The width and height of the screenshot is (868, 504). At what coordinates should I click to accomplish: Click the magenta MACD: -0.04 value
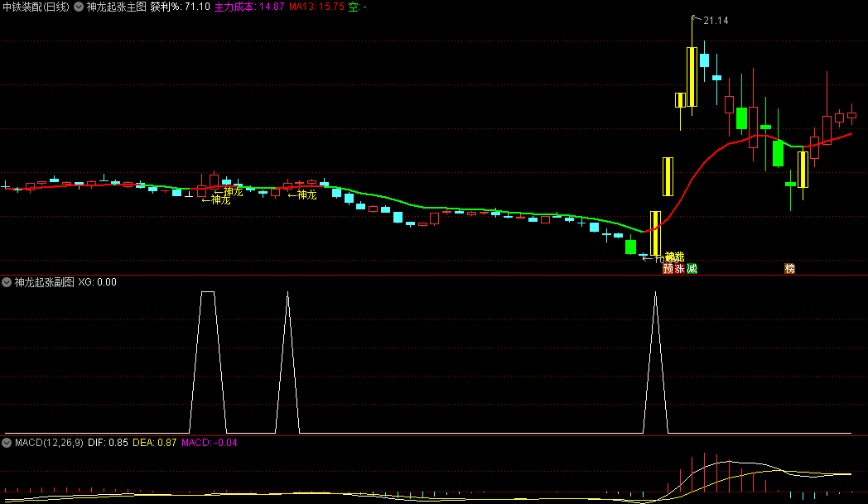210,443
